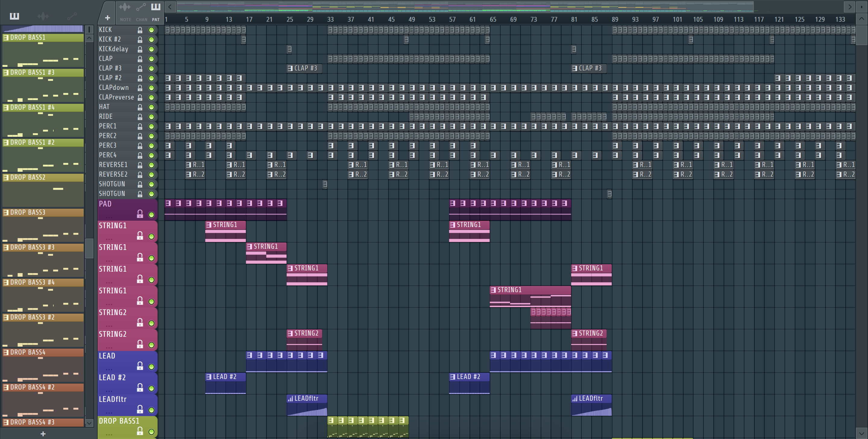Switch playlist focus to pattern clips icon
The width and height of the screenshot is (868, 439).
point(156,7)
